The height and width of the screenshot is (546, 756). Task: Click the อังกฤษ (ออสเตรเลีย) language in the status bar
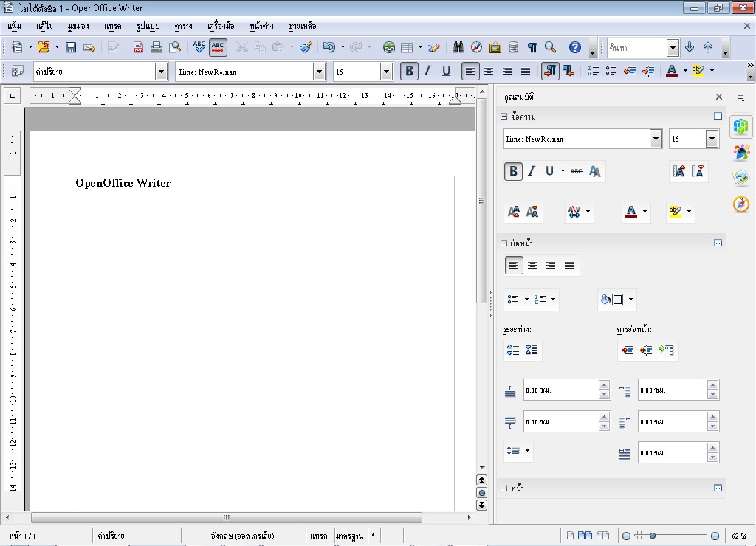(242, 536)
